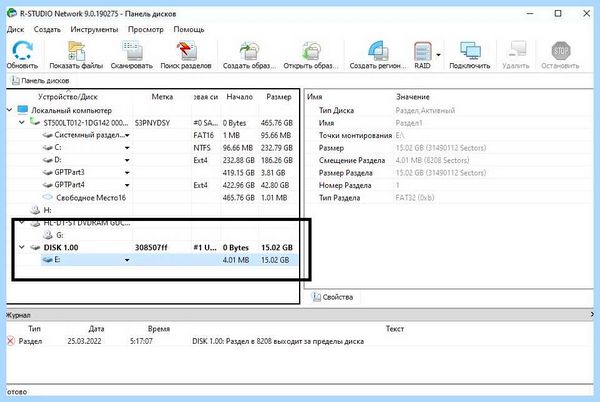The height and width of the screenshot is (402, 600).
Task: Select Локальный компьютер computer icon
Action: tap(23, 110)
